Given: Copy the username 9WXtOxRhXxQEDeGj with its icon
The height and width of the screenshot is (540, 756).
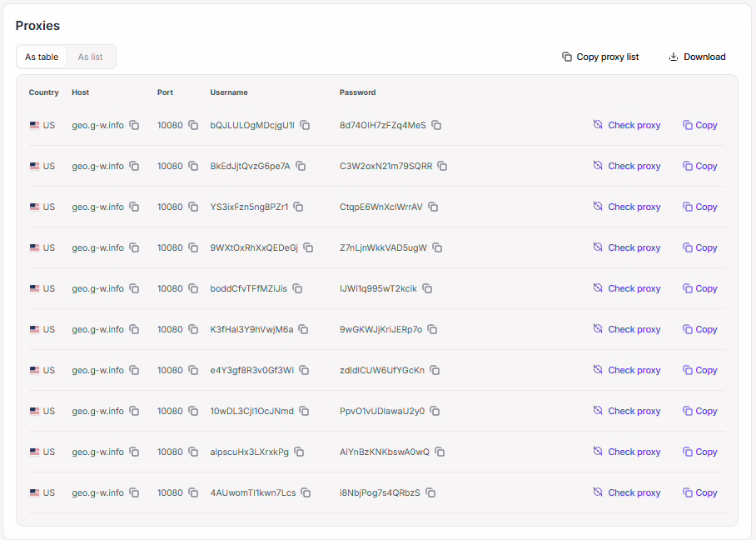Looking at the screenshot, I should point(308,247).
